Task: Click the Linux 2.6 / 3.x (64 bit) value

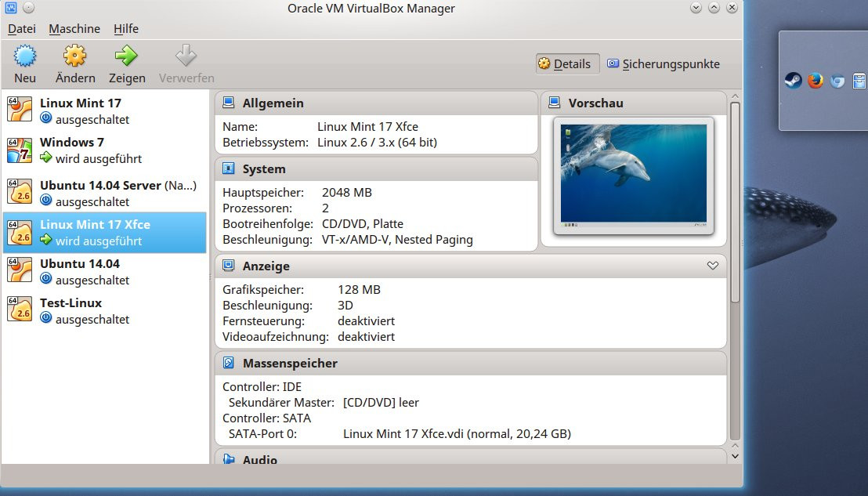Action: 377,143
